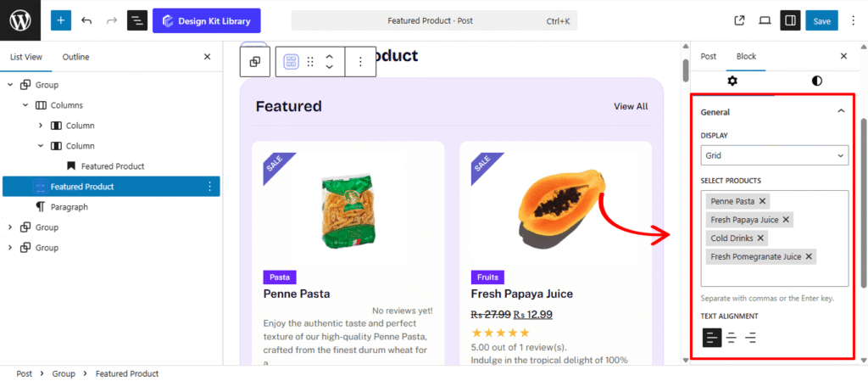
Task: Toggle the document overview list icon
Action: [137, 20]
